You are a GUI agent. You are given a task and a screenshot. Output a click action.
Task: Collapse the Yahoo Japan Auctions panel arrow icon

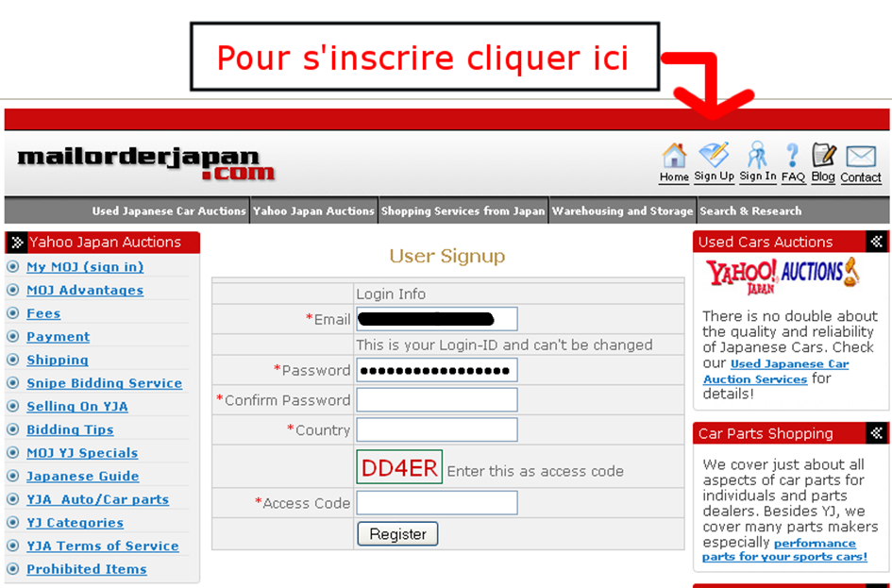tap(16, 243)
